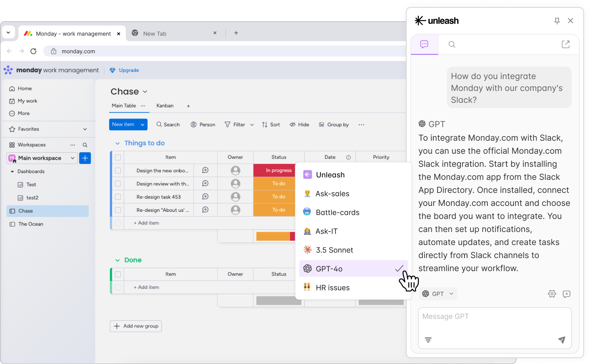
Task: Click the Add new group button
Action: (x=136, y=326)
